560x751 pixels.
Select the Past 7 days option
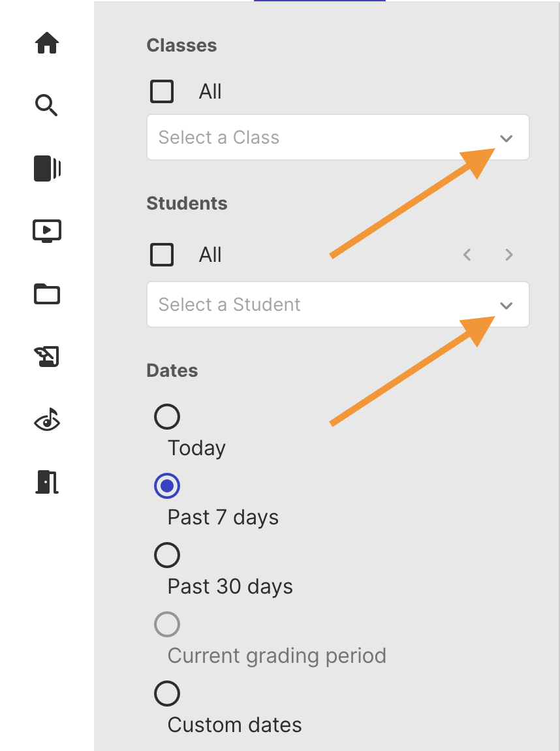[x=167, y=486]
